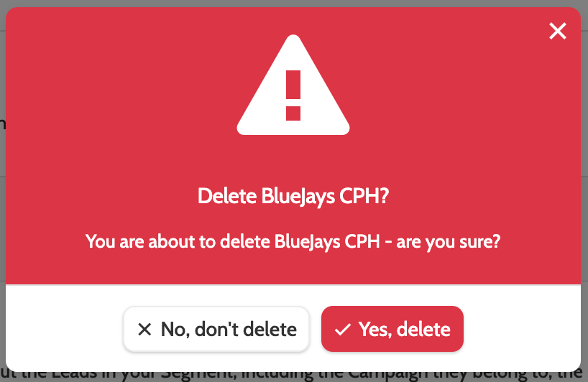588x382 pixels.
Task: Click the word 'No' on the white button
Action: tap(175, 329)
